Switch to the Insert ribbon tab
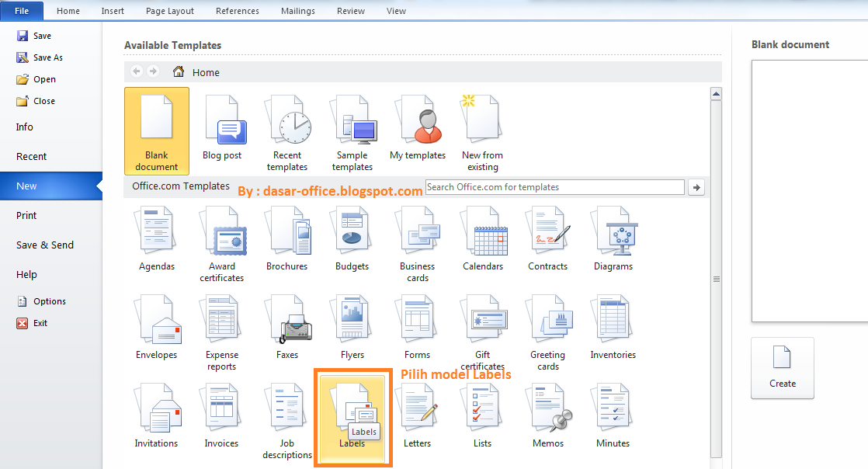The image size is (868, 469). click(x=113, y=11)
